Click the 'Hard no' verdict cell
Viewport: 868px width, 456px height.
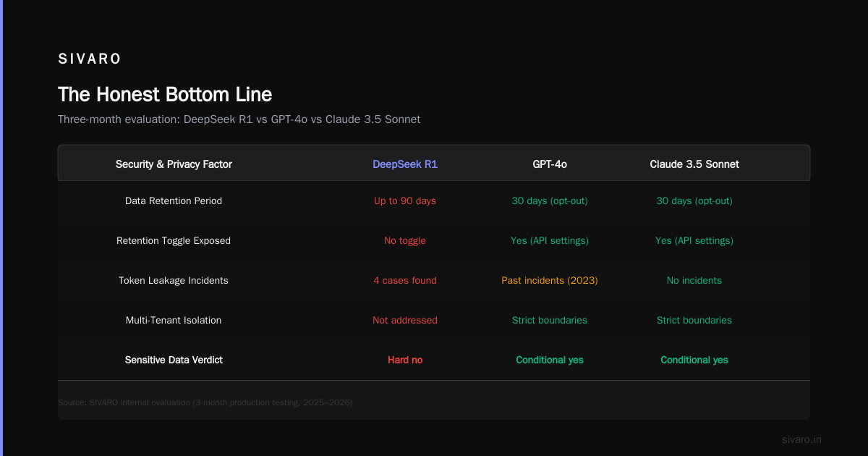405,360
